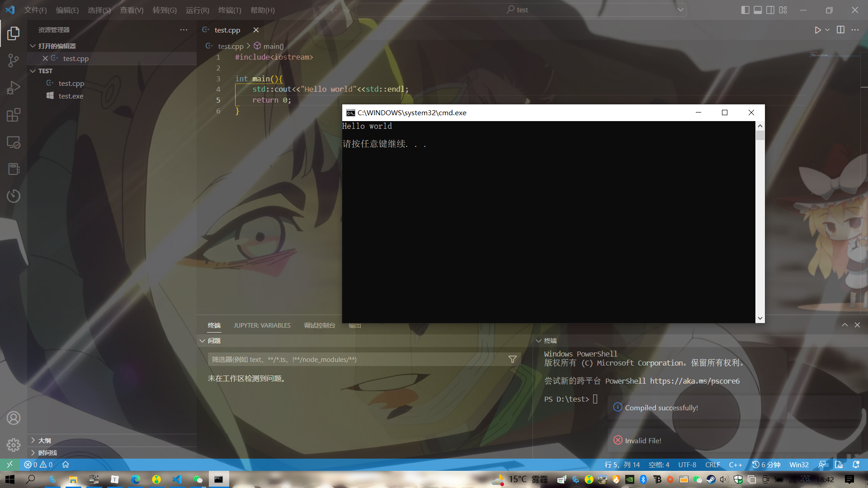Click the Win32 configuration indicator
868x488 pixels.
pyautogui.click(x=799, y=465)
